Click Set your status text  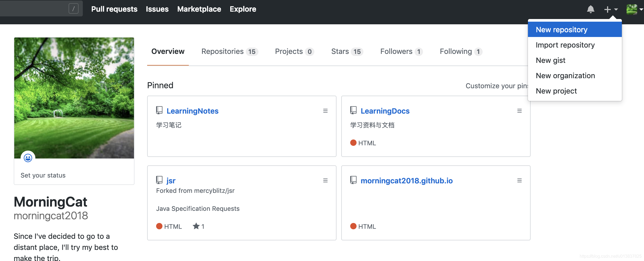[43, 175]
